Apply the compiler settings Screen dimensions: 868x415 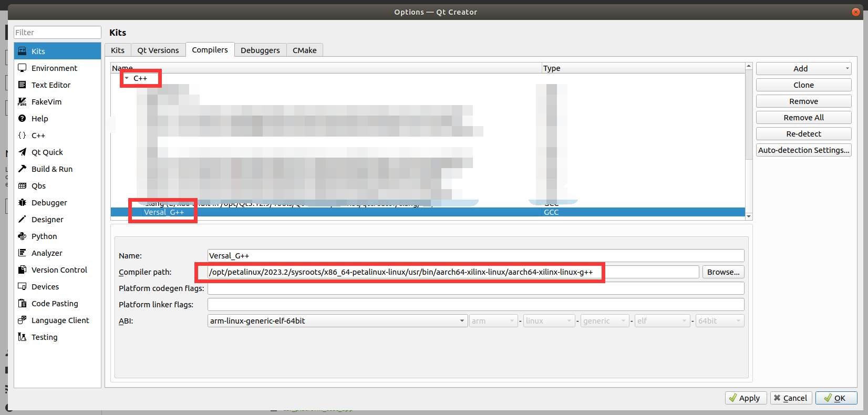pyautogui.click(x=746, y=398)
